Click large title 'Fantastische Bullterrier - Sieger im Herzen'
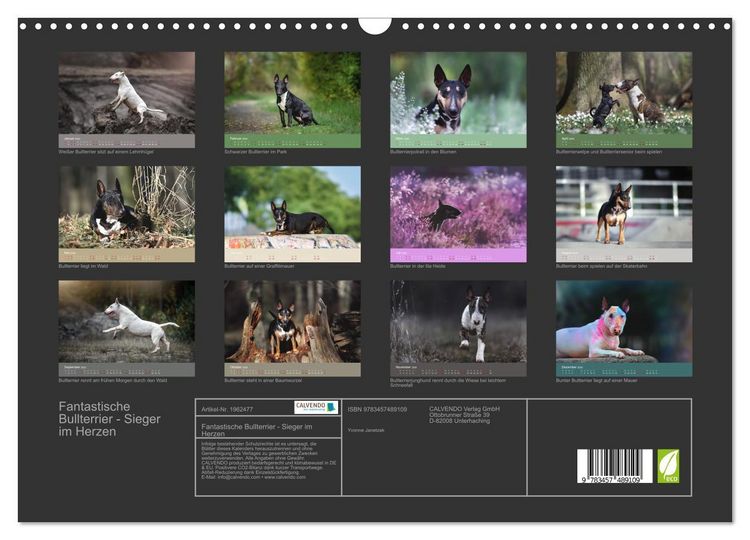The image size is (750, 540). coord(110,419)
